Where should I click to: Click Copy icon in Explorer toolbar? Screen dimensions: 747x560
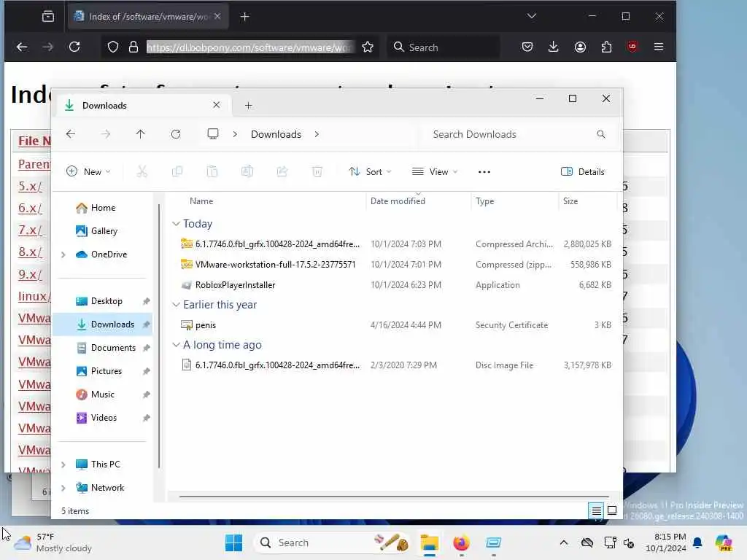coord(177,171)
